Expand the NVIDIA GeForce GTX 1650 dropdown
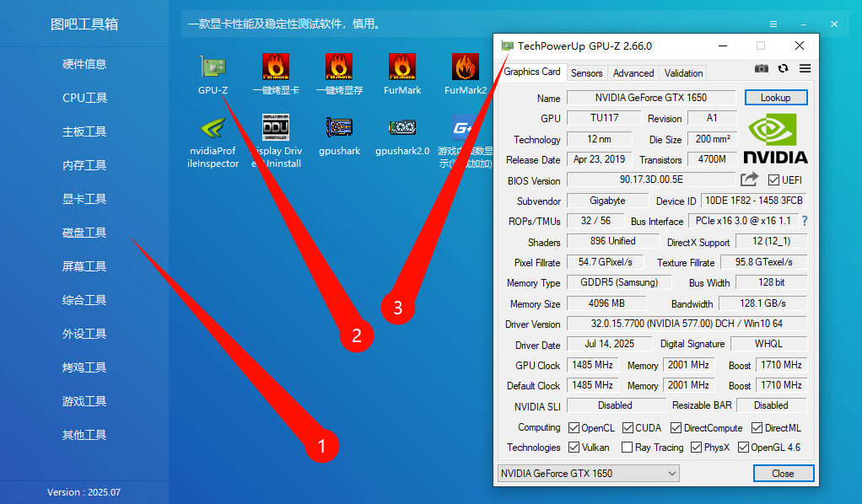 [588, 473]
